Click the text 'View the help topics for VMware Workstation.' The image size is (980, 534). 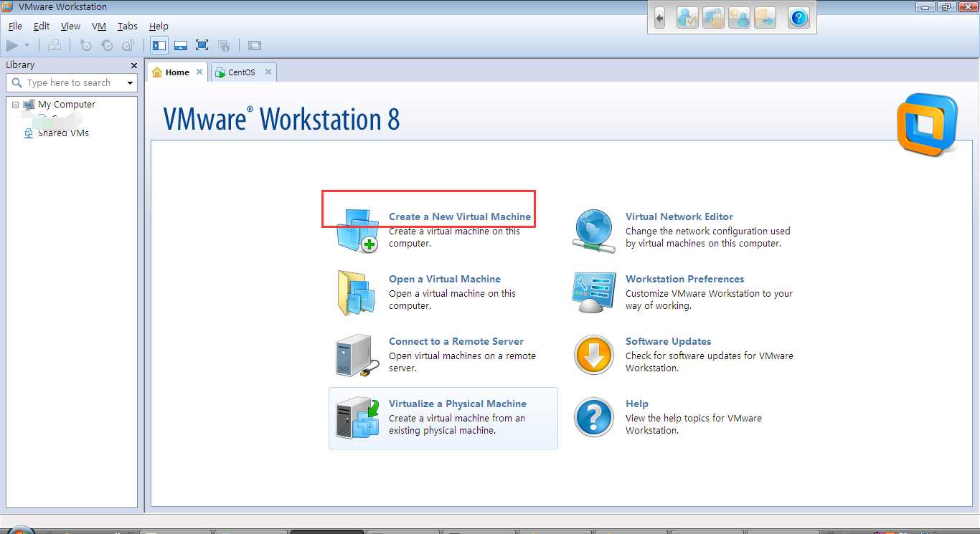coord(694,424)
